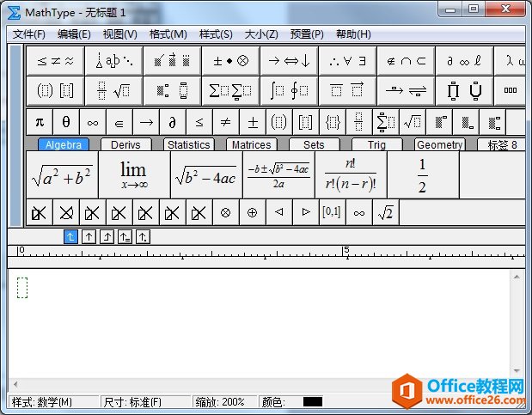The image size is (532, 415).
Task: Insert the circled plus symbol
Action: point(252,212)
